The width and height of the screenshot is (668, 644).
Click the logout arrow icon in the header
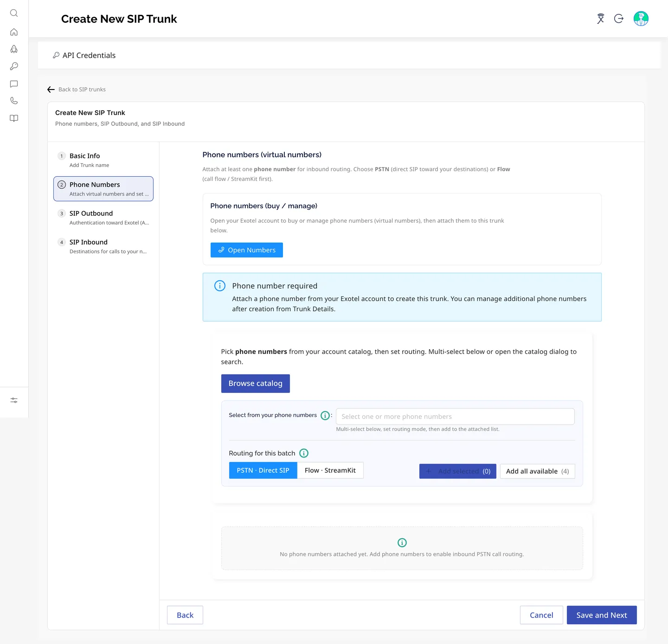point(619,19)
